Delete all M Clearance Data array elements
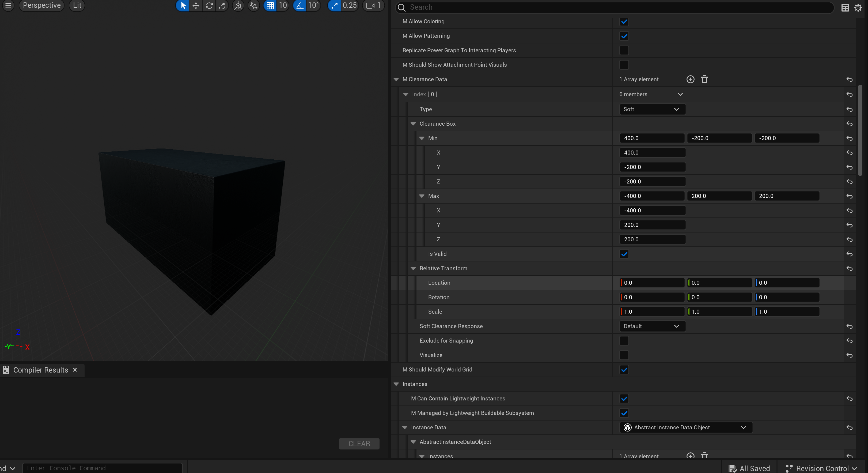868x473 pixels. [x=704, y=79]
